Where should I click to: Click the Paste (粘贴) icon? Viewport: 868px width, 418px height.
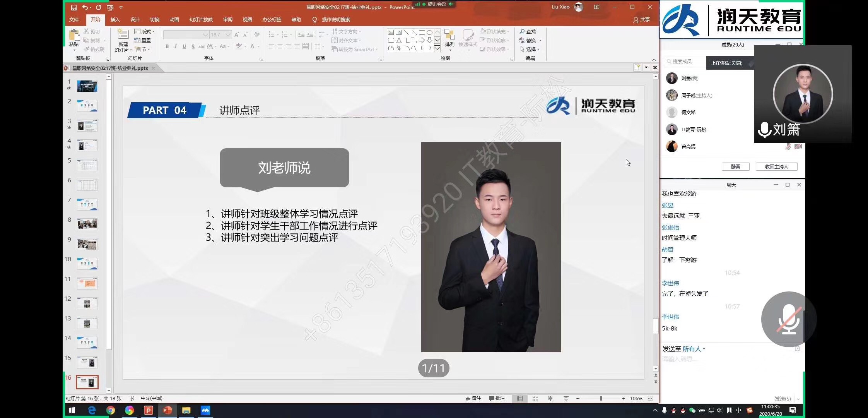(74, 36)
